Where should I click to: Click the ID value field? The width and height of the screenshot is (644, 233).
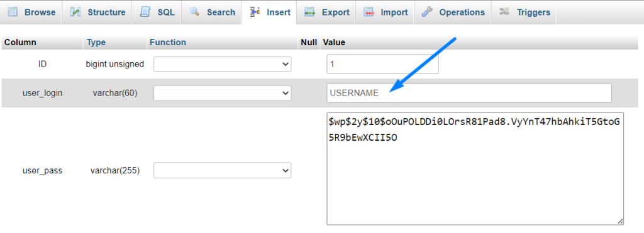[382, 65]
